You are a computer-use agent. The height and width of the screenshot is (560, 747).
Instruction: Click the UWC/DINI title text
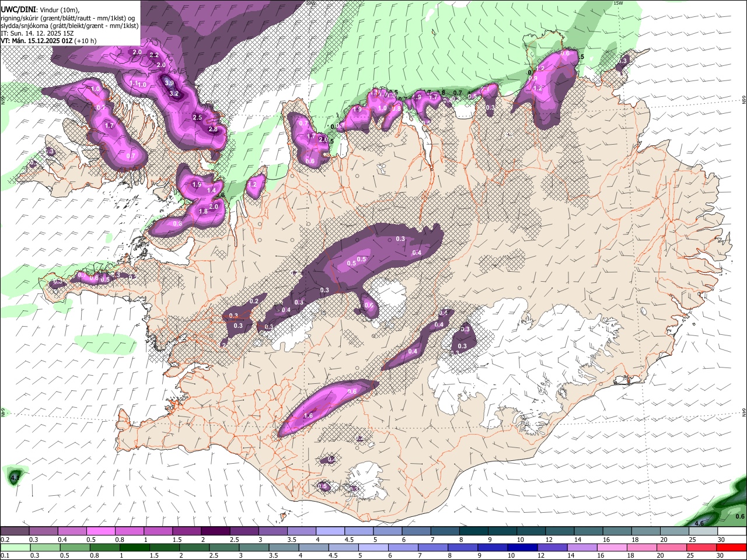(18, 9)
